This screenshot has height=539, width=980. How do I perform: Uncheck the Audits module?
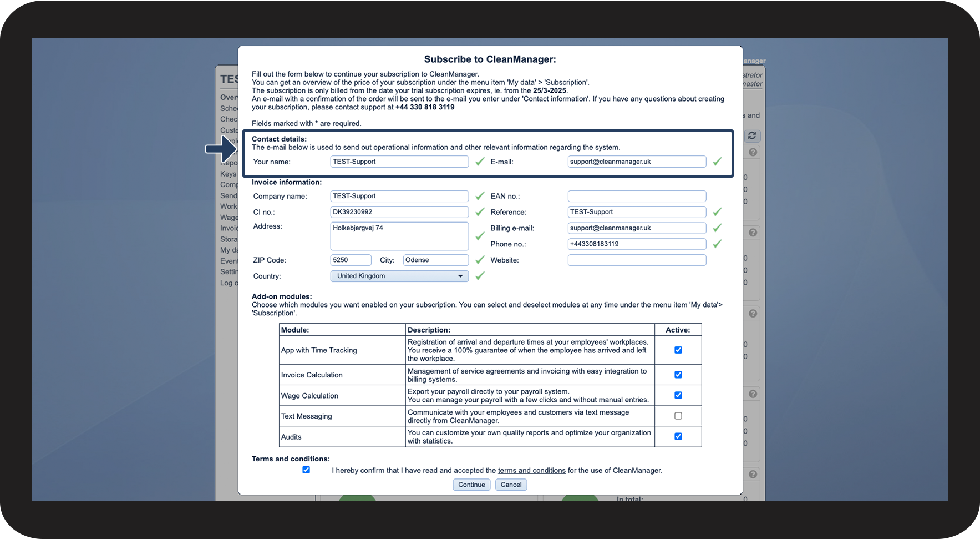678,436
